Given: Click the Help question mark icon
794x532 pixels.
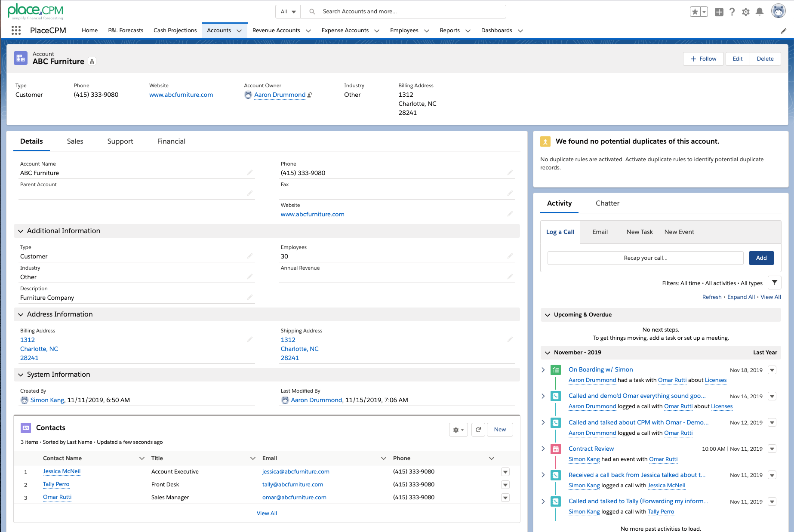Looking at the screenshot, I should (x=732, y=12).
